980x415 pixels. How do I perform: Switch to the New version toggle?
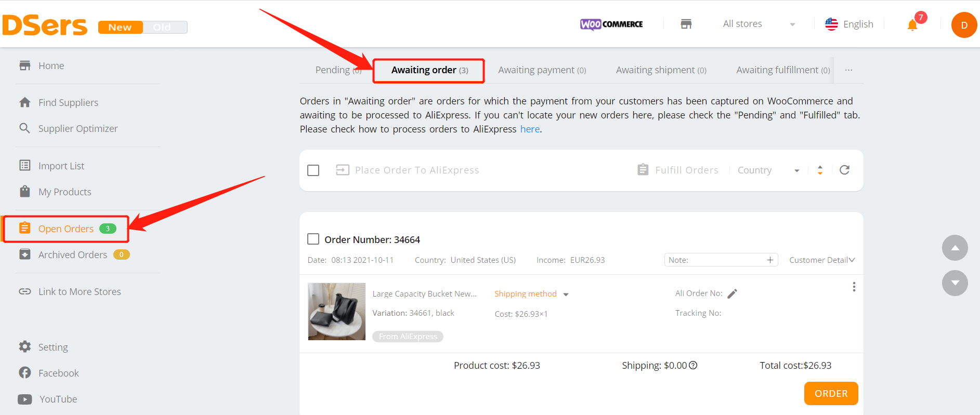pos(120,27)
